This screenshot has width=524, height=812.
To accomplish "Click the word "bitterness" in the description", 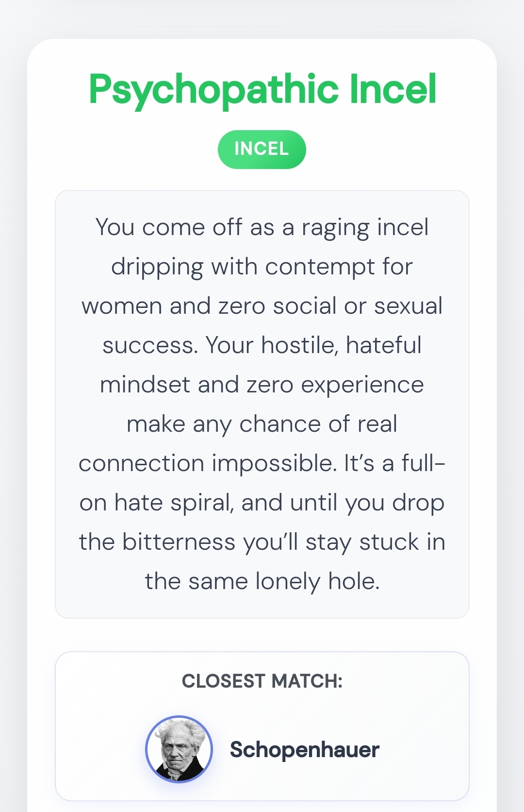I will [x=179, y=542].
